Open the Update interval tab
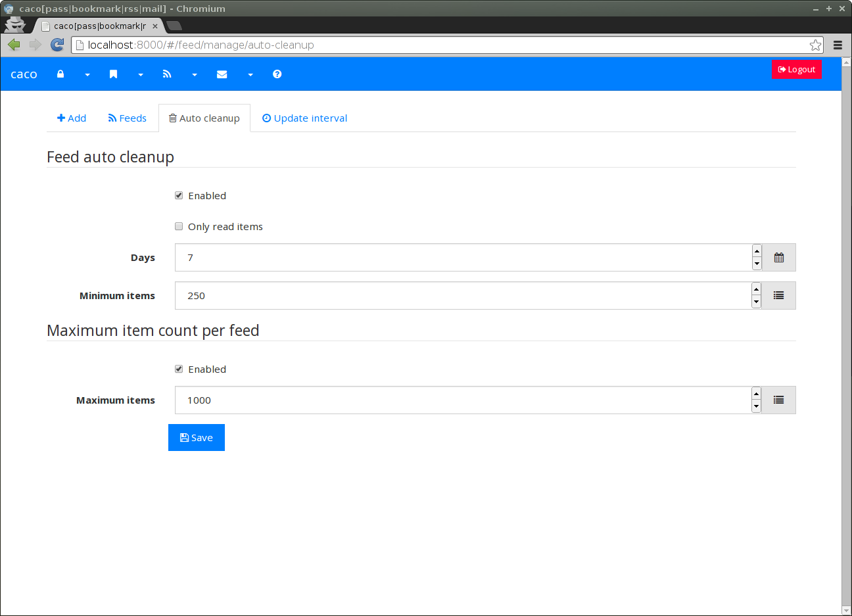This screenshot has height=616, width=852. click(x=304, y=118)
